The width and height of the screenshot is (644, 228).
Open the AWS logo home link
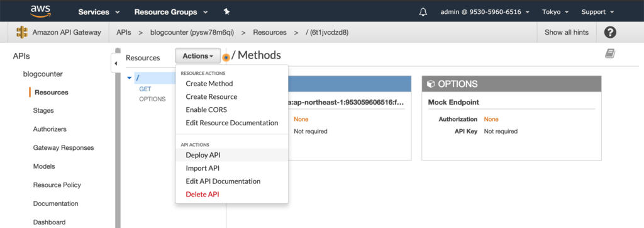pos(40,11)
